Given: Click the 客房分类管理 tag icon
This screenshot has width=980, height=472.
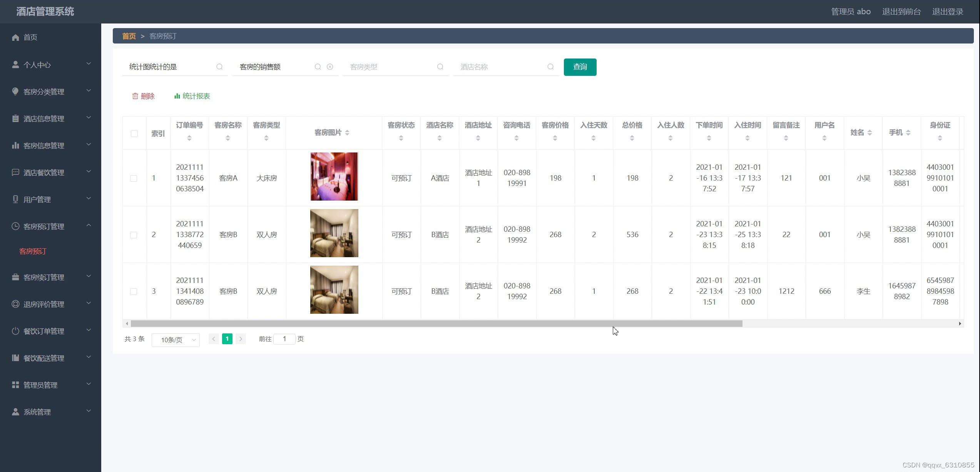Looking at the screenshot, I should pos(15,91).
